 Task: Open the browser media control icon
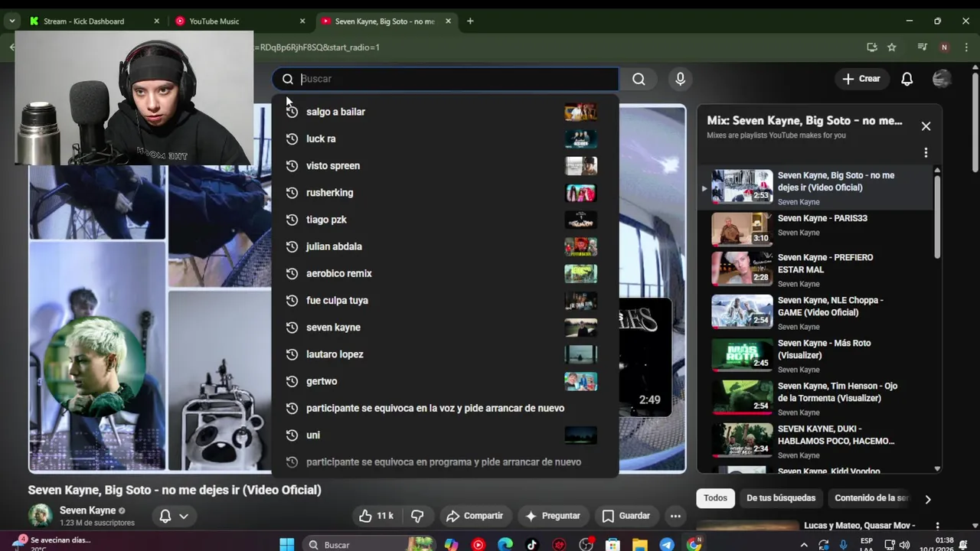point(923,47)
